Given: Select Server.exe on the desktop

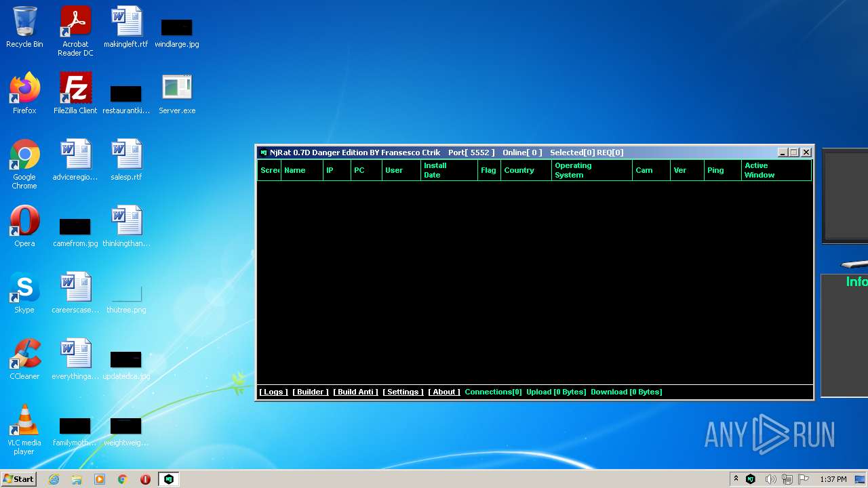Looking at the screenshot, I should (x=177, y=94).
